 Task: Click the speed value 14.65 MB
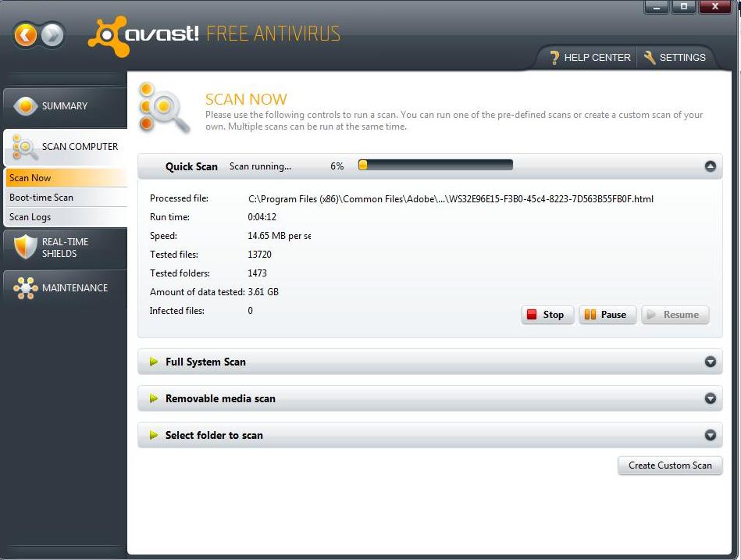280,236
